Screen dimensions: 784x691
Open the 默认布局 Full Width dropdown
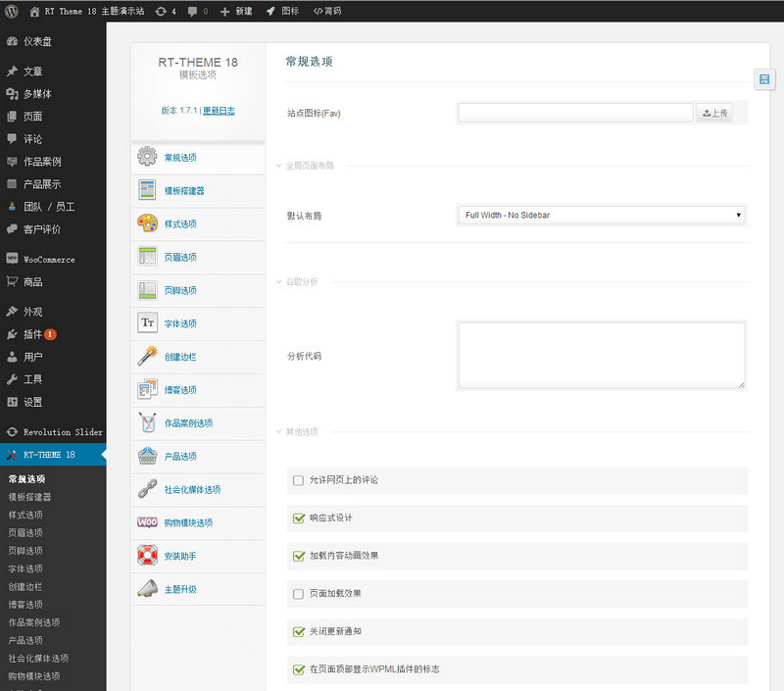coord(602,216)
